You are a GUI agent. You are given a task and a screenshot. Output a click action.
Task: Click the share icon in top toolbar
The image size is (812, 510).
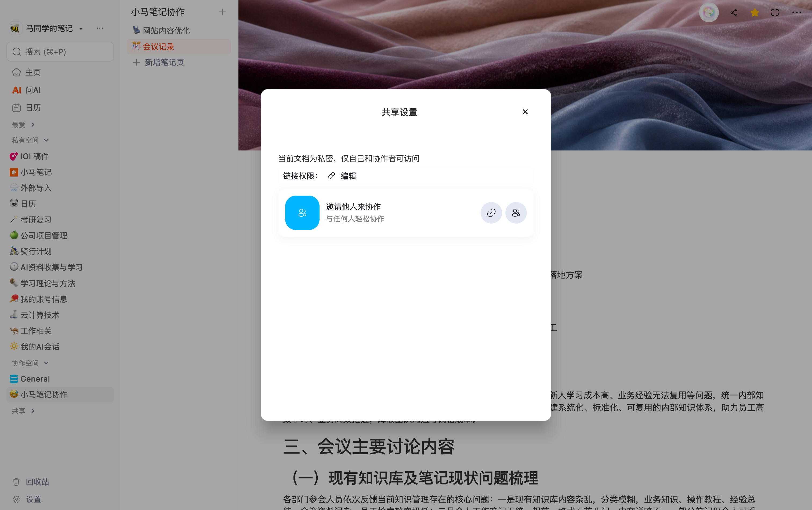pyautogui.click(x=734, y=12)
